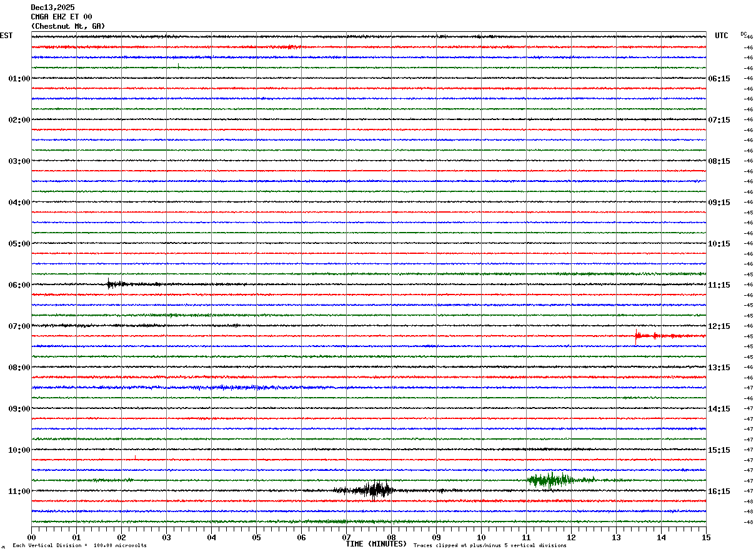Select the station code CMGA EHZ ET 00
The height and width of the screenshot is (554, 756).
[61, 17]
